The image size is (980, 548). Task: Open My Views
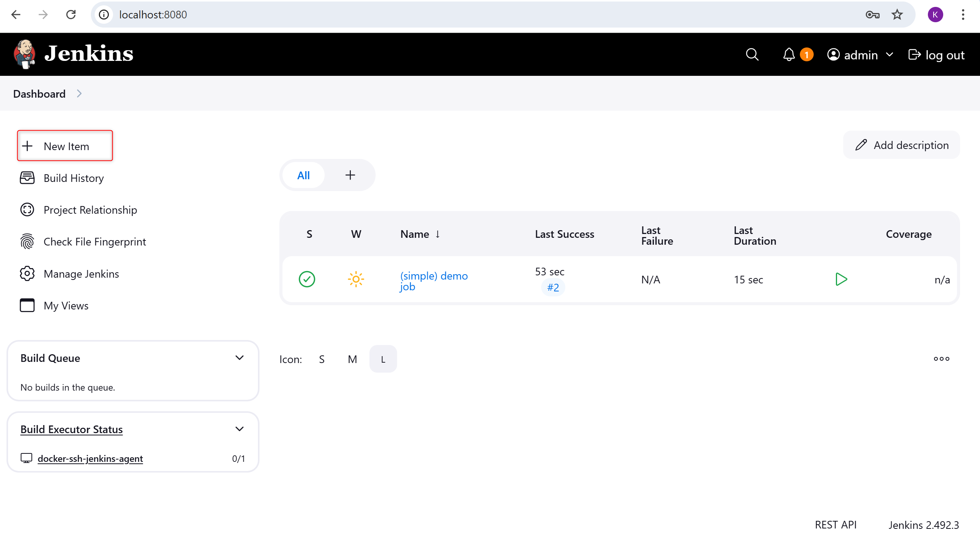point(66,306)
